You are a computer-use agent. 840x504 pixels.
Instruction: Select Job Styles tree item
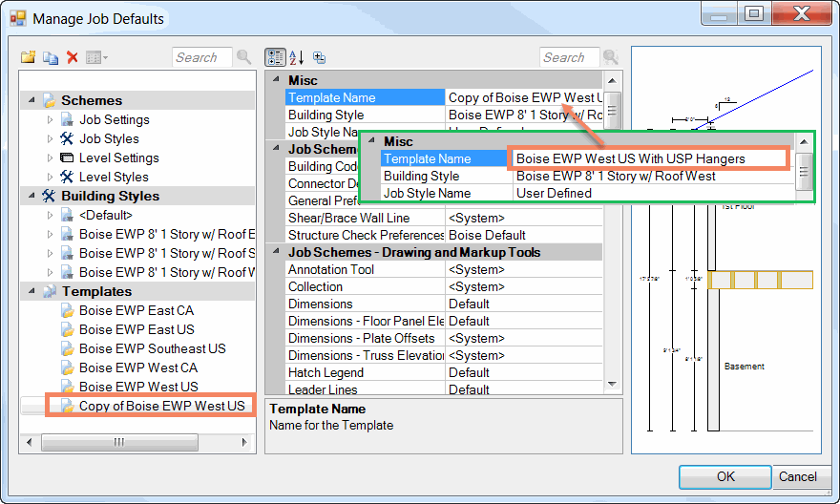109,138
